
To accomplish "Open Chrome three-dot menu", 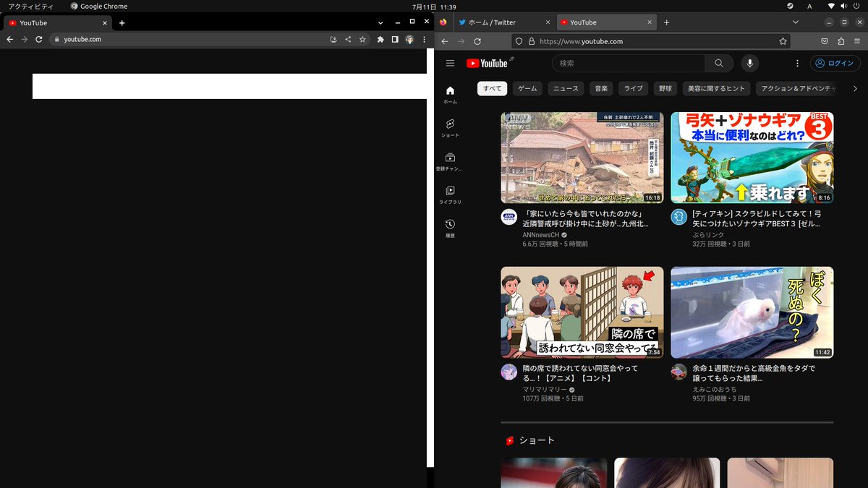I will [x=422, y=39].
